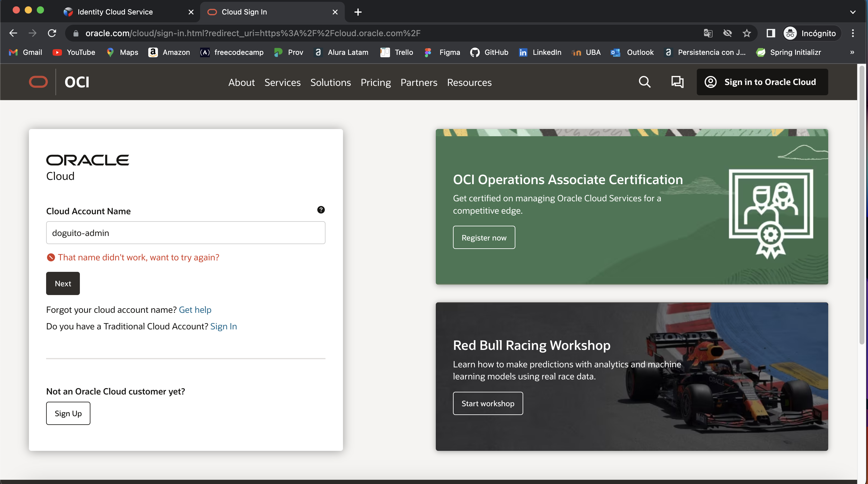Bookmark this page with the star icon

click(x=747, y=33)
